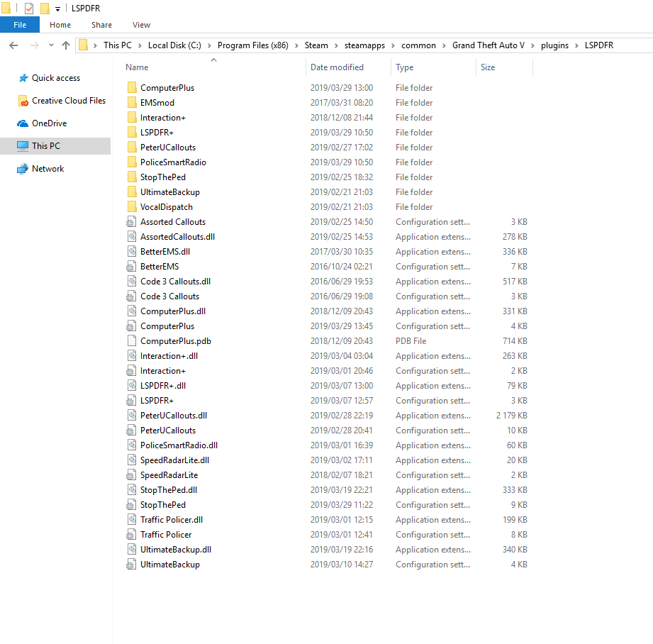
Task: Click plugins breadcrumb in address bar
Action: click(x=554, y=45)
